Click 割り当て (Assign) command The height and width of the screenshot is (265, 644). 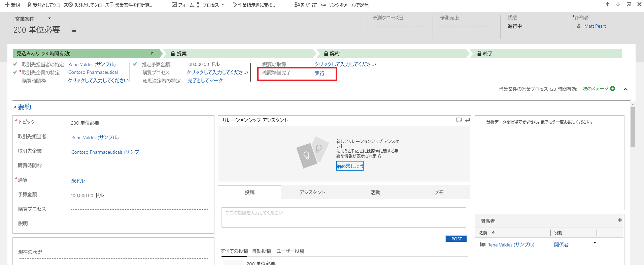coord(305,5)
